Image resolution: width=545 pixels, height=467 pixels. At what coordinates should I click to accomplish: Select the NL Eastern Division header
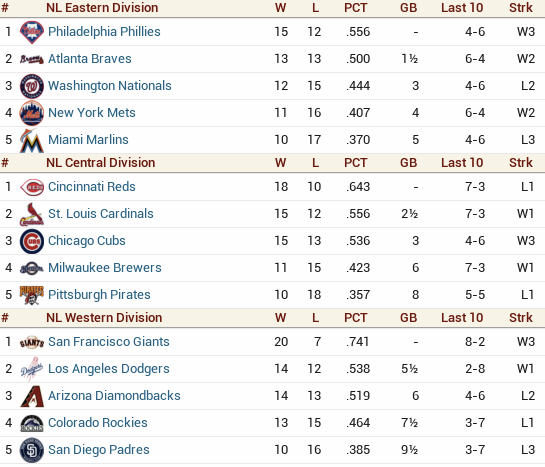click(x=102, y=8)
